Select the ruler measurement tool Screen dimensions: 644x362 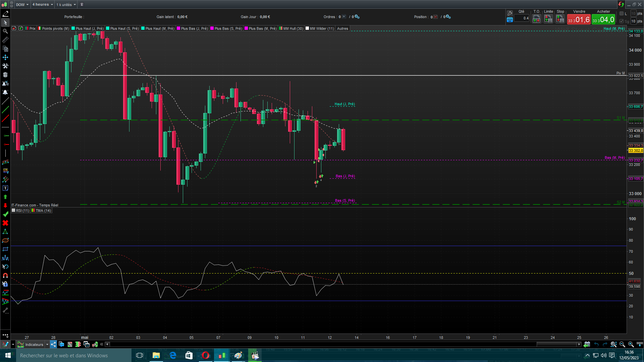[5, 40]
